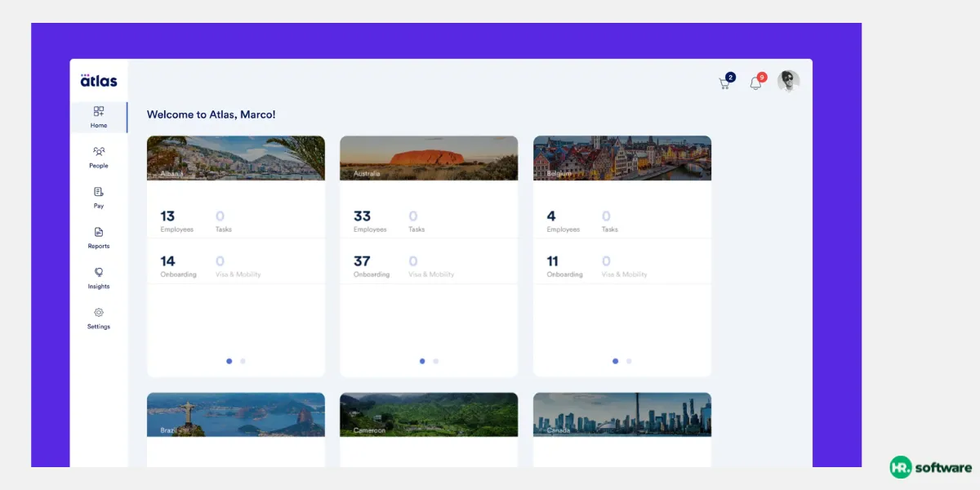The width and height of the screenshot is (980, 490).
Task: View 13 Employees in Albania
Action: point(176,221)
